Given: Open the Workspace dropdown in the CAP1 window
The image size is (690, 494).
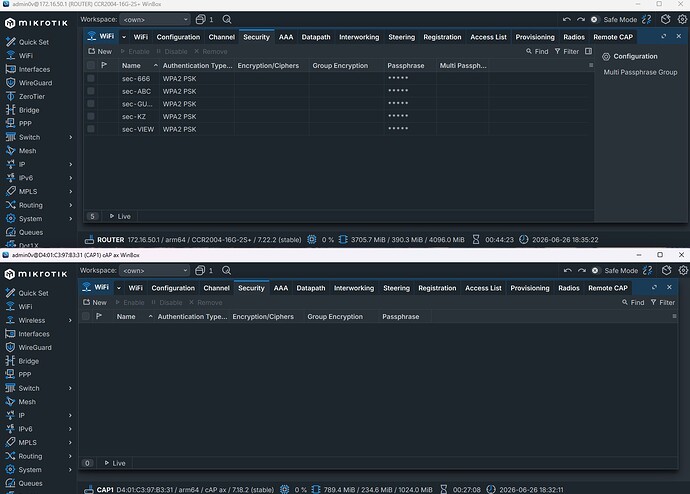Looking at the screenshot, I should [154, 271].
